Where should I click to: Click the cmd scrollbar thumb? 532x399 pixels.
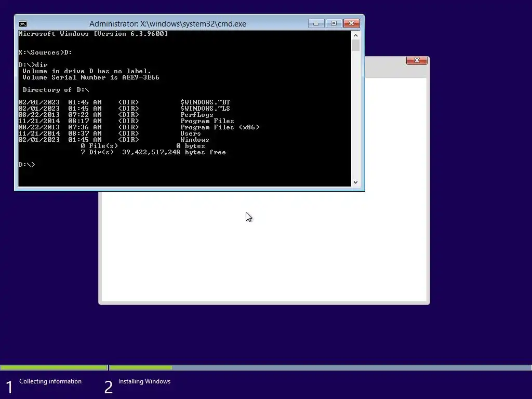(x=355, y=46)
